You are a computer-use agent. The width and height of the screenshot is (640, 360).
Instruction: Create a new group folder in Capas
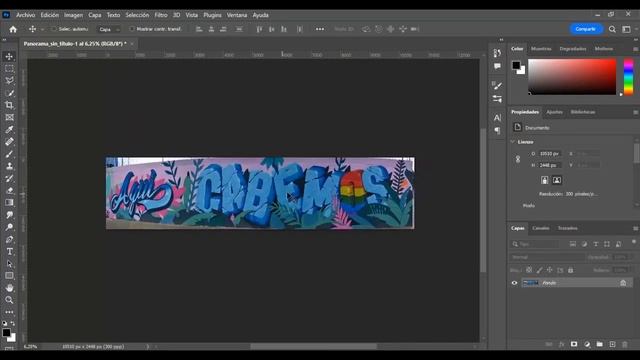point(599,344)
